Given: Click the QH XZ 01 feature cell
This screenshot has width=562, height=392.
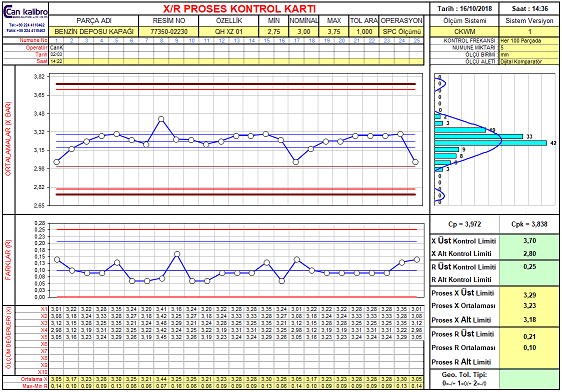Looking at the screenshot, I should click(x=229, y=32).
